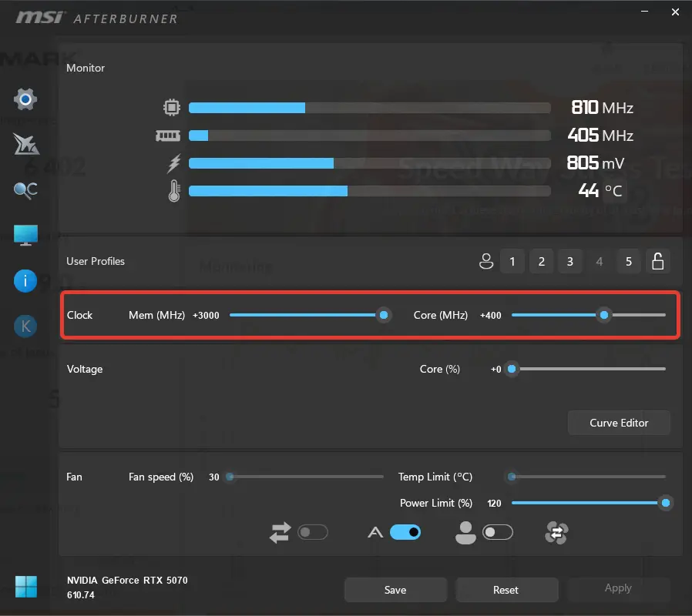Open the settings gear in sidebar
The image size is (692, 616).
click(25, 99)
